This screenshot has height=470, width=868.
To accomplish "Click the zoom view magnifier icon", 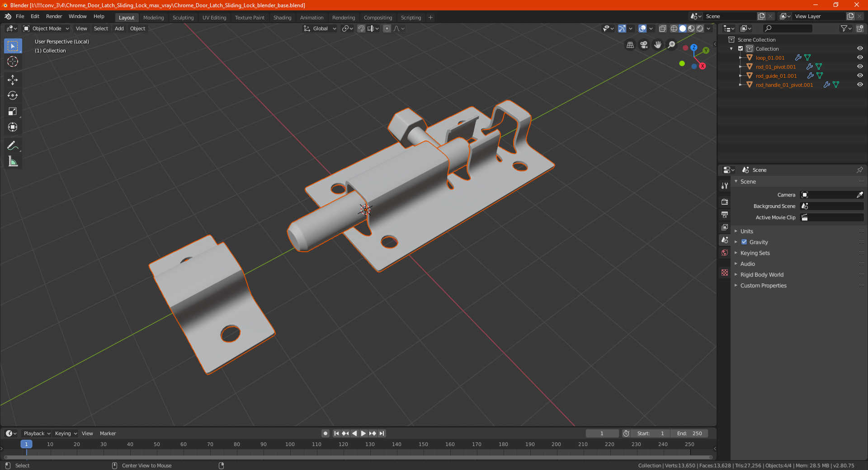I will pyautogui.click(x=672, y=45).
